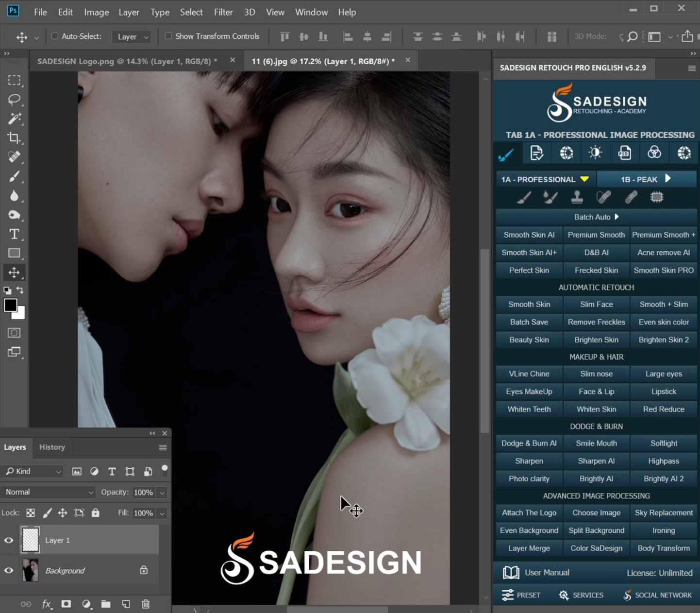Check Show Transform Controls option
The height and width of the screenshot is (613, 700).
168,36
